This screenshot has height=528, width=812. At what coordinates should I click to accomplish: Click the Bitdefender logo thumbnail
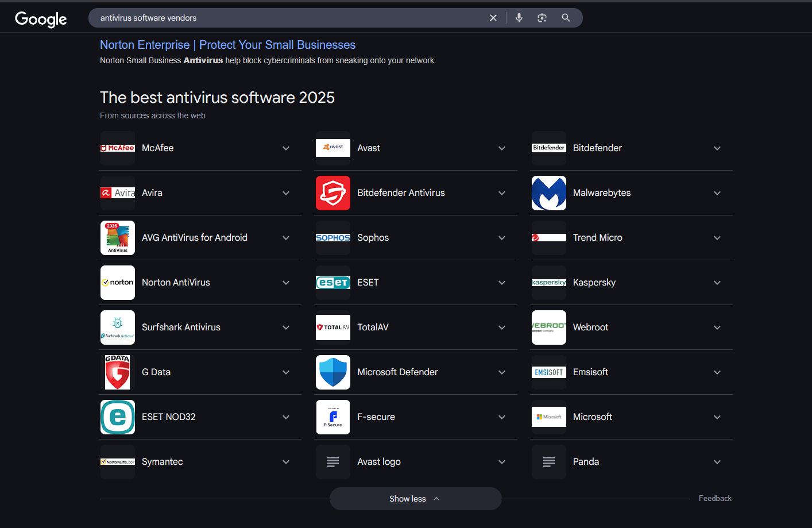549,148
